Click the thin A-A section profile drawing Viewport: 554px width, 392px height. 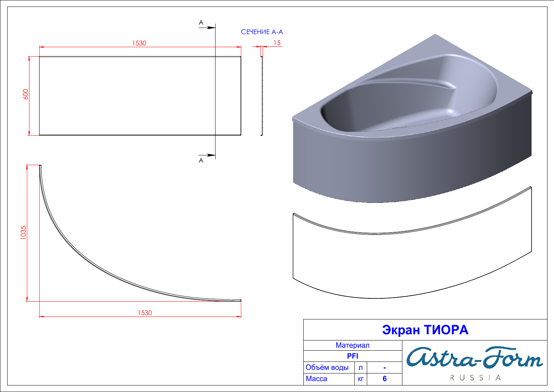point(262,96)
